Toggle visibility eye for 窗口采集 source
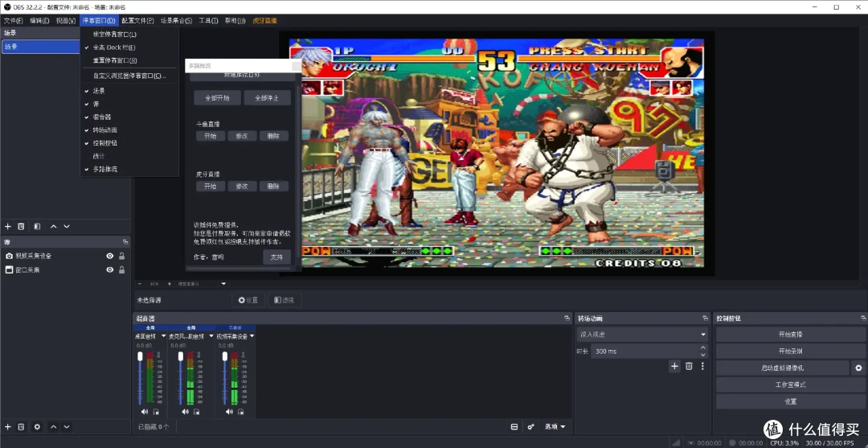This screenshot has height=448, width=868. (109, 269)
